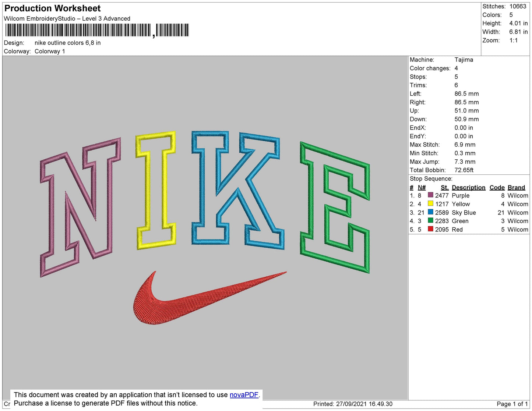The height and width of the screenshot is (411, 532).
Task: Click the 'Production Worksheet' title
Action: [52, 8]
